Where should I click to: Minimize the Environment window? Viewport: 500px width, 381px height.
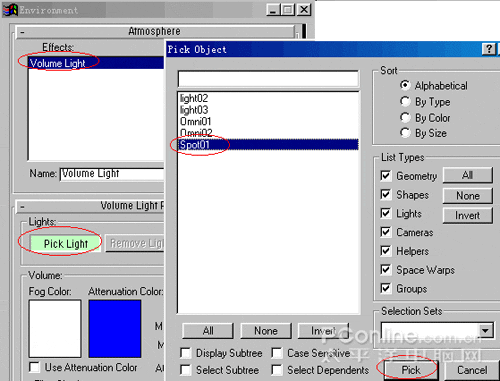click(273, 10)
